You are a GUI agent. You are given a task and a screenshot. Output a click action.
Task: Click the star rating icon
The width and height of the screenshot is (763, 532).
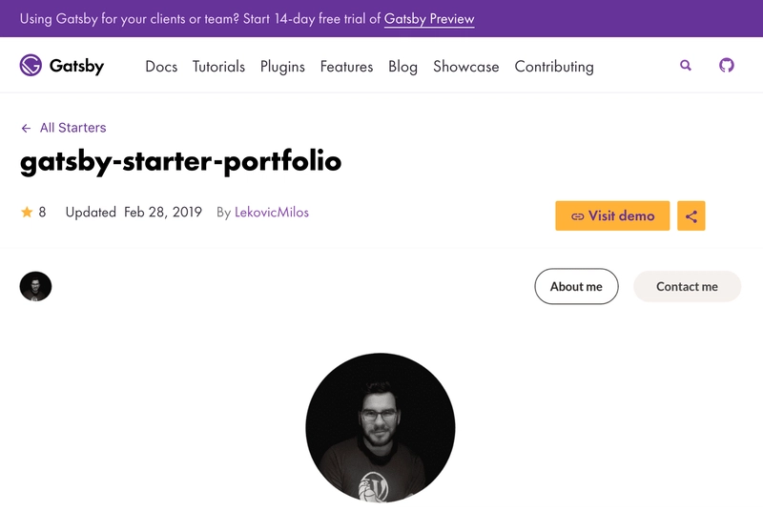[x=27, y=212]
